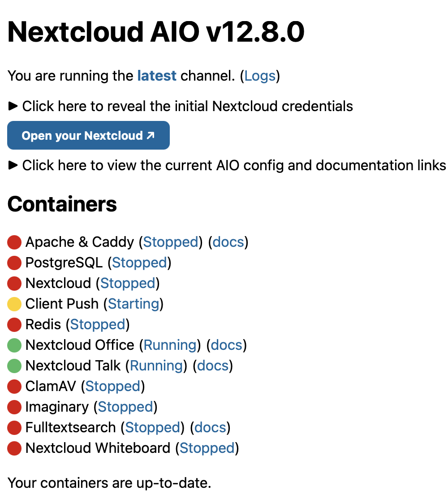Follow the latest channel link

click(157, 76)
